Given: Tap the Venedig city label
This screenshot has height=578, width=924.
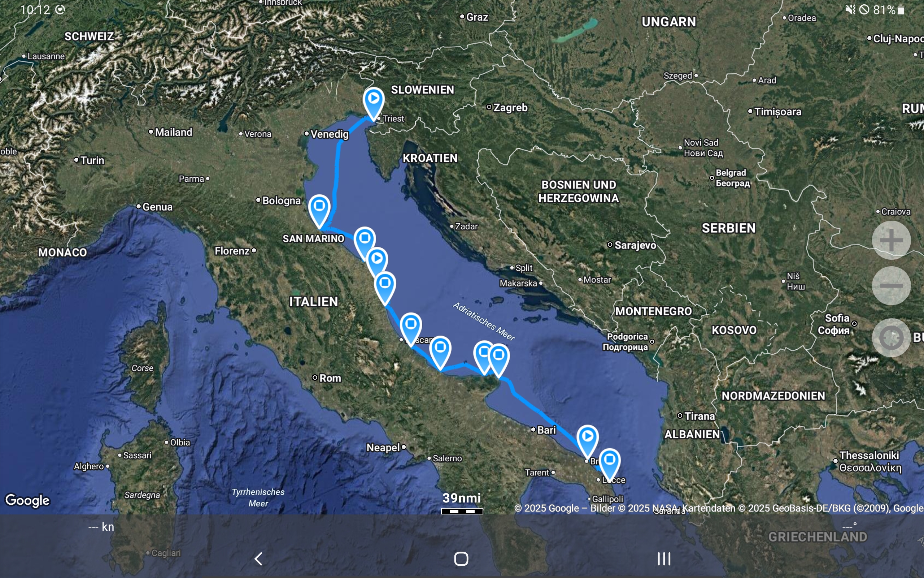Looking at the screenshot, I should [330, 134].
